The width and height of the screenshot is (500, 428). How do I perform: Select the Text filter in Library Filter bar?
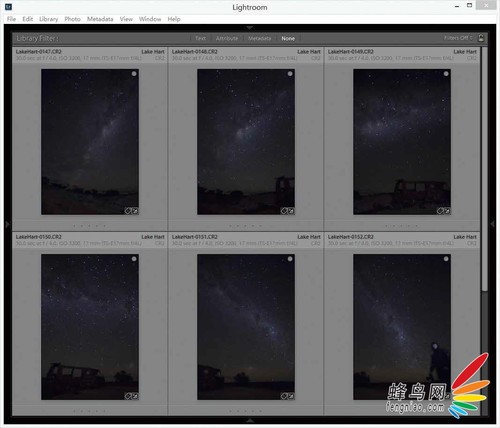[200, 38]
